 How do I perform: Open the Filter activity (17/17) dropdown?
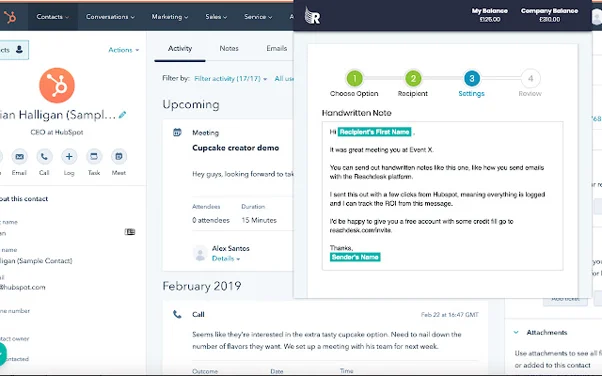pos(230,78)
